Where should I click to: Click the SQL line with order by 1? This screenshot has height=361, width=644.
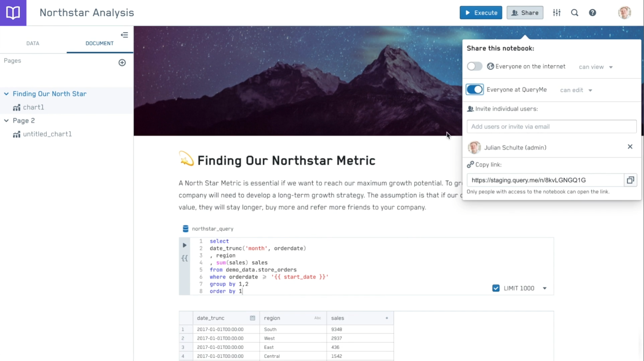(x=226, y=291)
